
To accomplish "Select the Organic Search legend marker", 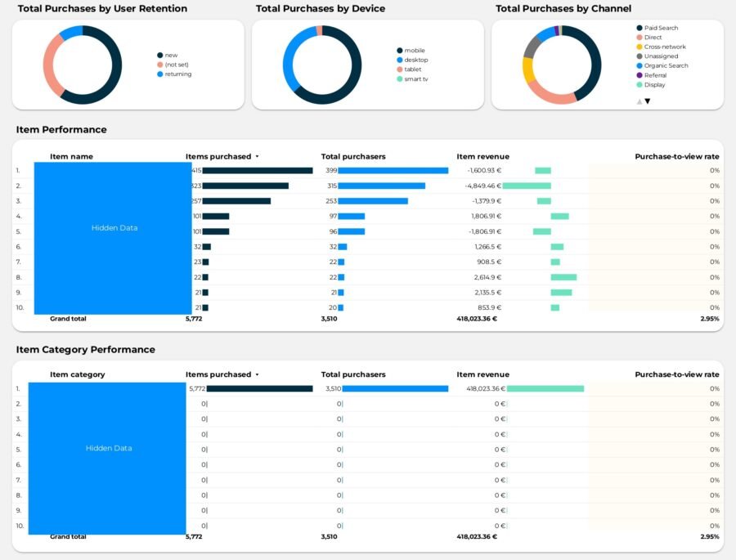I will pyautogui.click(x=640, y=65).
